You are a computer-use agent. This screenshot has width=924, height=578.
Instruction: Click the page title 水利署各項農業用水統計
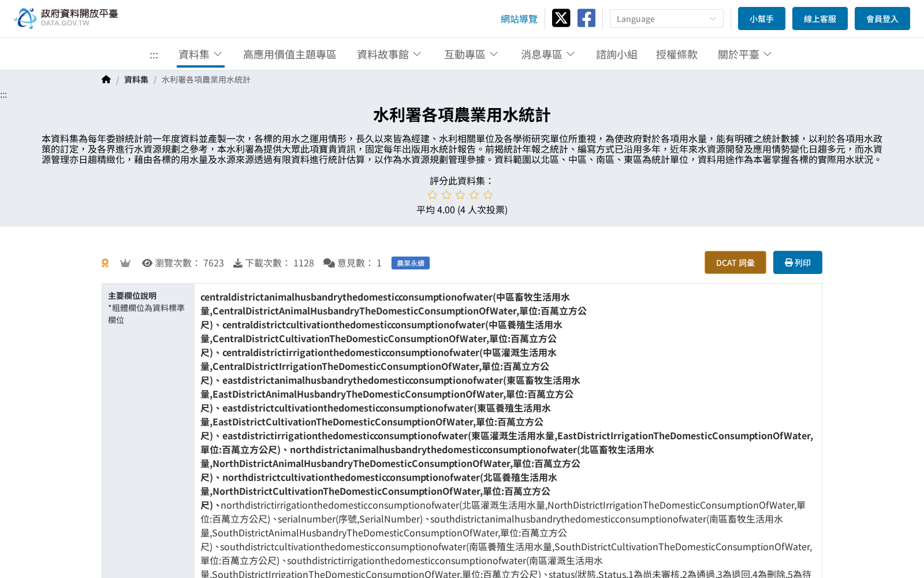462,115
